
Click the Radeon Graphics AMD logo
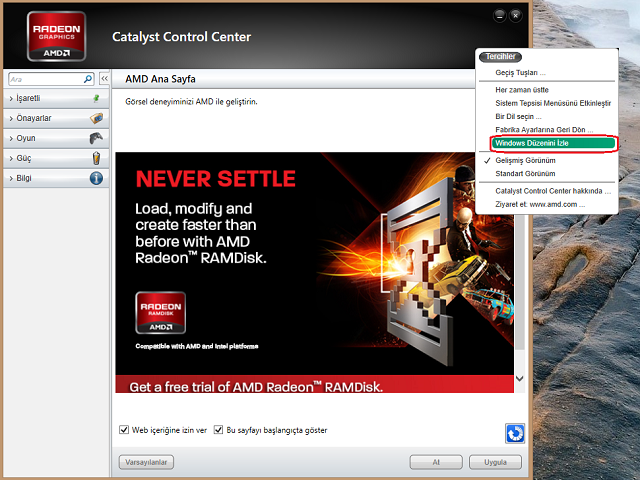point(56,36)
